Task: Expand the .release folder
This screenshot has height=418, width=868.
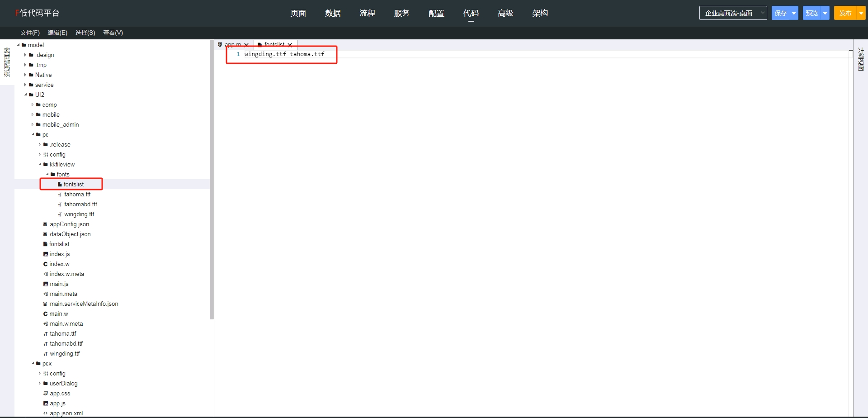Action: click(x=40, y=144)
